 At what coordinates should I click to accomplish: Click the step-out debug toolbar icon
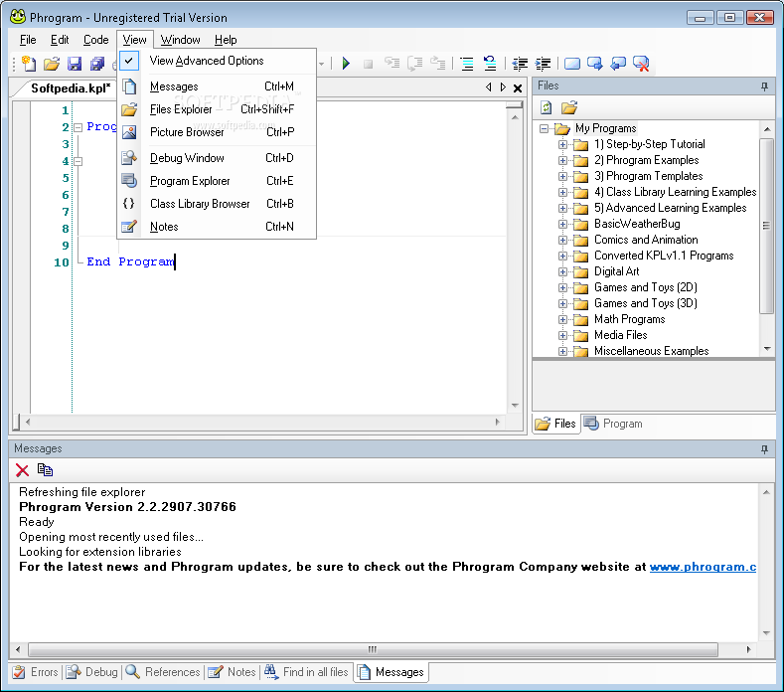tap(438, 63)
